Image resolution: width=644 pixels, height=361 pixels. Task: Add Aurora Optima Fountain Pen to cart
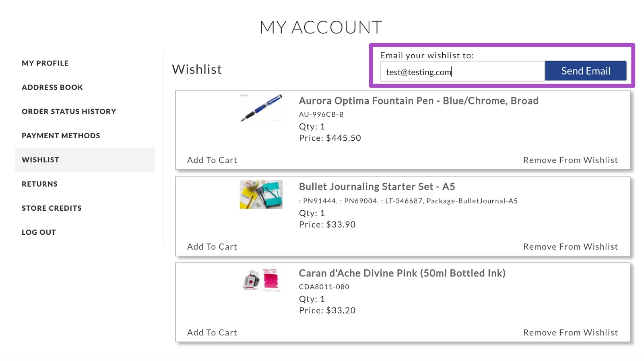pos(212,160)
